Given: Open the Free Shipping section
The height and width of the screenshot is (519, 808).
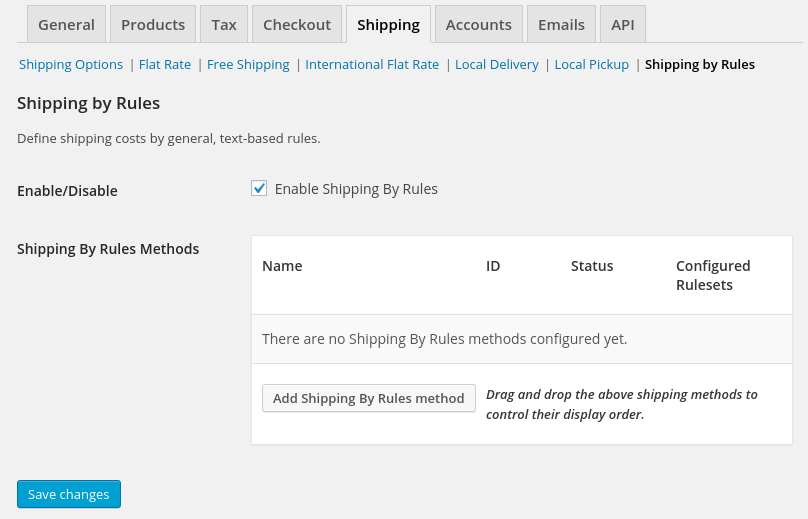Looking at the screenshot, I should (248, 64).
